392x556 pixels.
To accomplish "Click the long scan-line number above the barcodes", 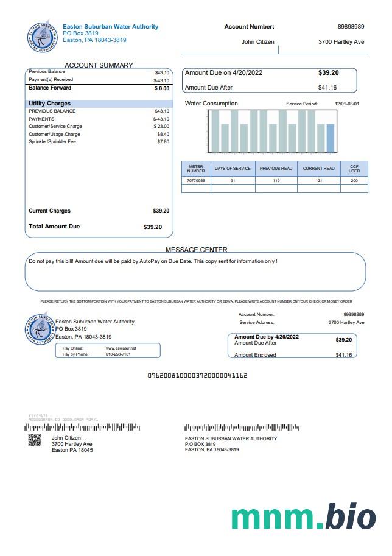I will (197, 376).
